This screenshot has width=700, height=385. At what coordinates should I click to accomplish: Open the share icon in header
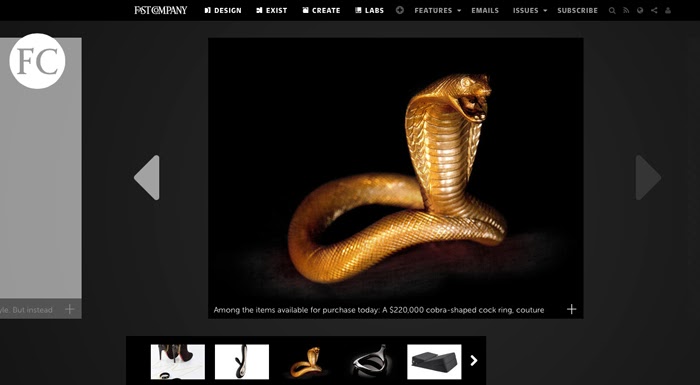[x=654, y=11]
